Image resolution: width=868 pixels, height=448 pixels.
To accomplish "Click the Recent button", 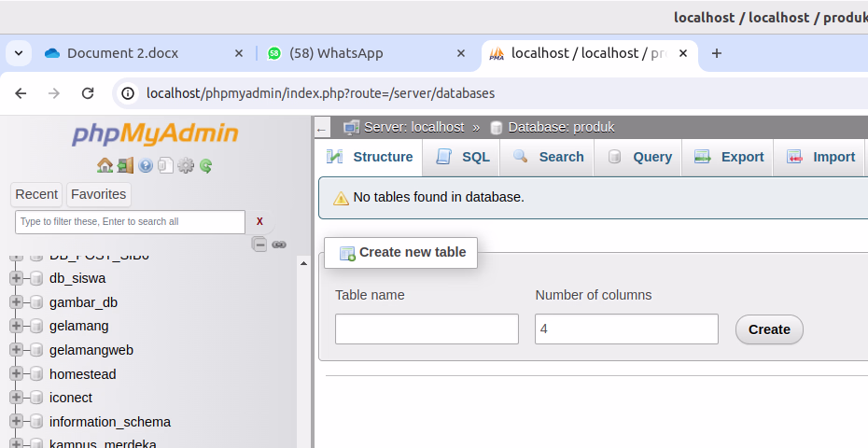I will tap(36, 194).
